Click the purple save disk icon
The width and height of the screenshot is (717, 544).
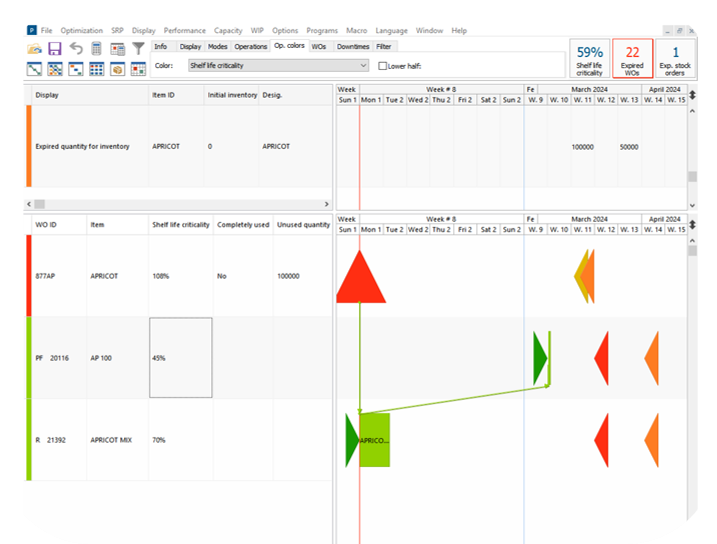pos(55,48)
